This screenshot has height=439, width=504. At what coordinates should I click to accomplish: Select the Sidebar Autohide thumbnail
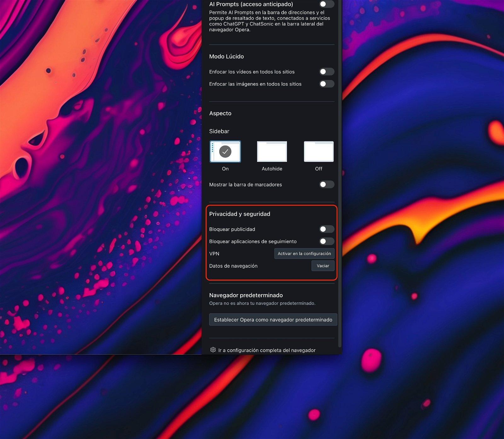(x=272, y=151)
